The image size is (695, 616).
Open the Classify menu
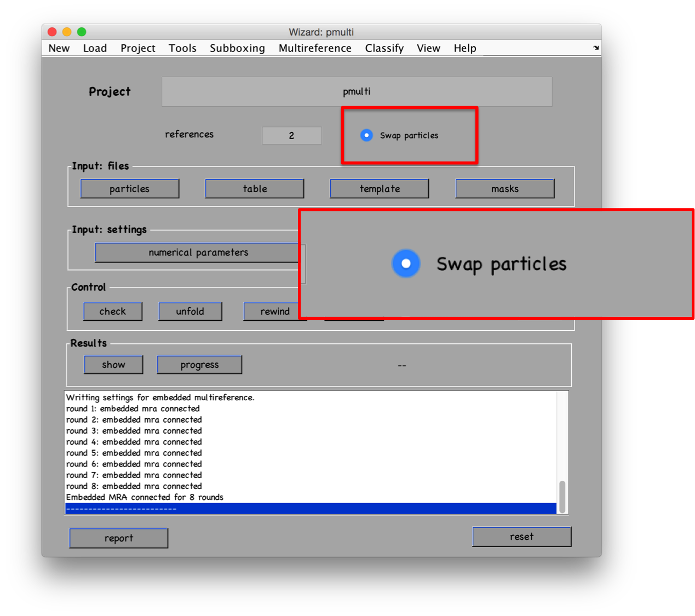(x=384, y=48)
